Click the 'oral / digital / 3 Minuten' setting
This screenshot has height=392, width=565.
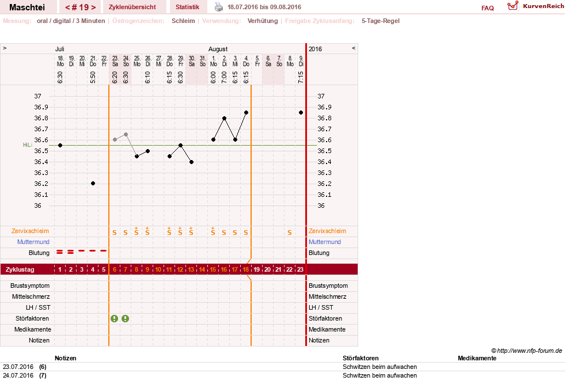(71, 21)
